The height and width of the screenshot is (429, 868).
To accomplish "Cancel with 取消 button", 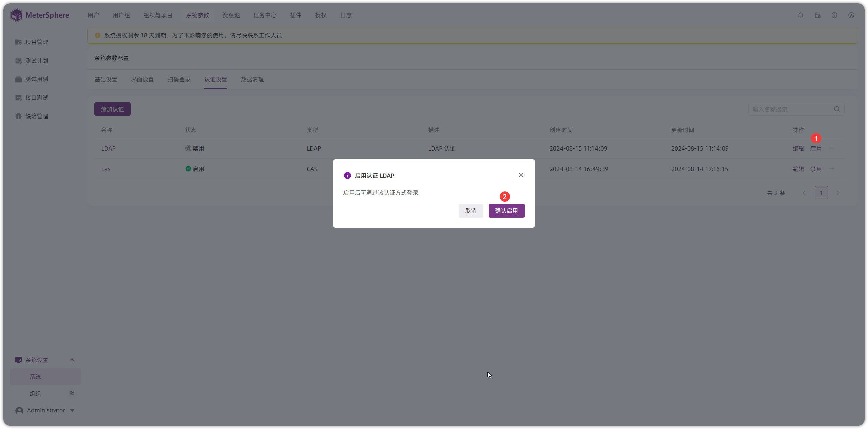I will pos(471,211).
